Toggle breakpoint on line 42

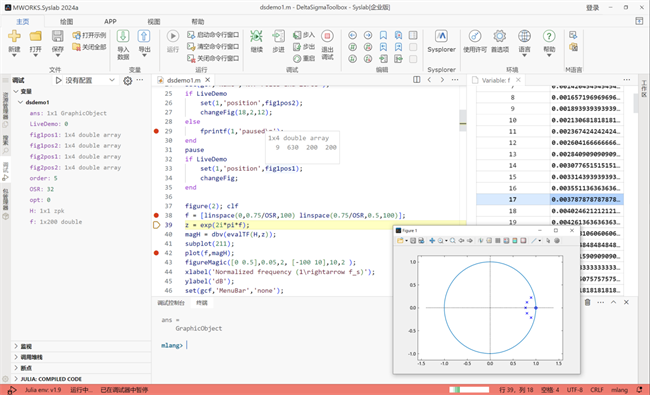click(156, 253)
